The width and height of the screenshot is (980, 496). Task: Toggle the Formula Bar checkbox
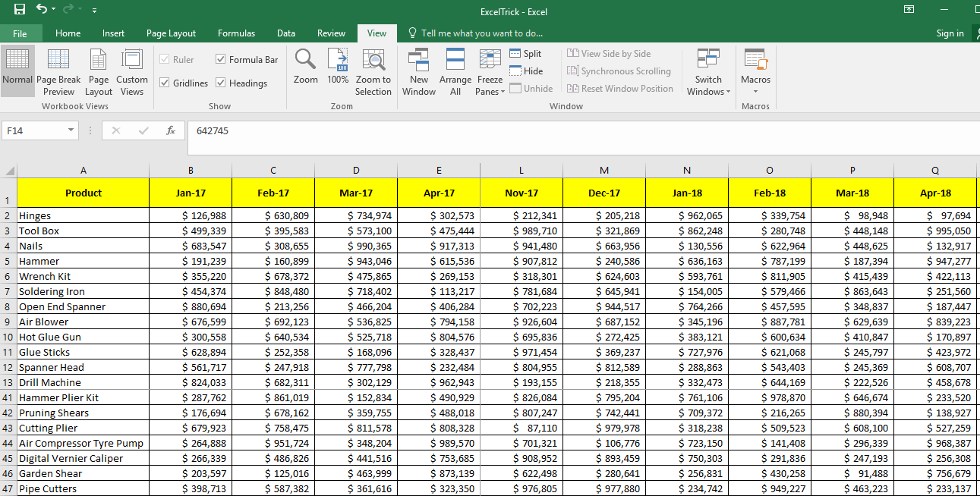[x=221, y=60]
